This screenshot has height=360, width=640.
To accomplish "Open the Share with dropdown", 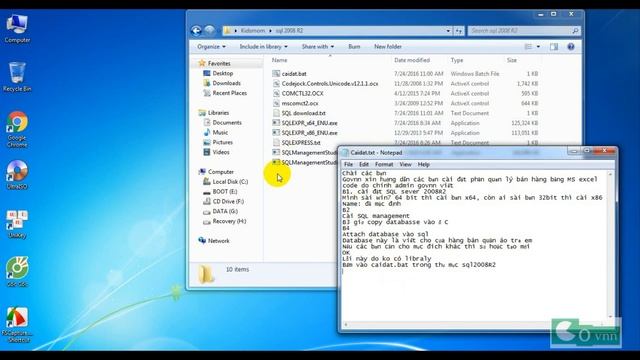I will 318,47.
